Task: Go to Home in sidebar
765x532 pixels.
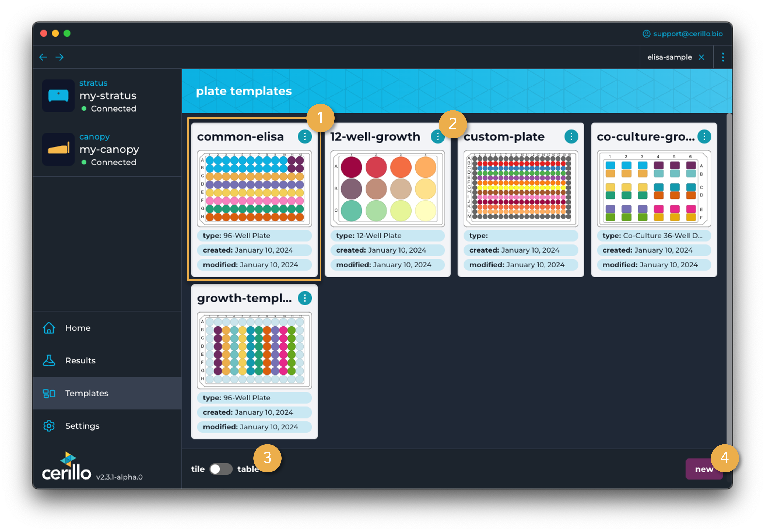Action: click(x=107, y=328)
